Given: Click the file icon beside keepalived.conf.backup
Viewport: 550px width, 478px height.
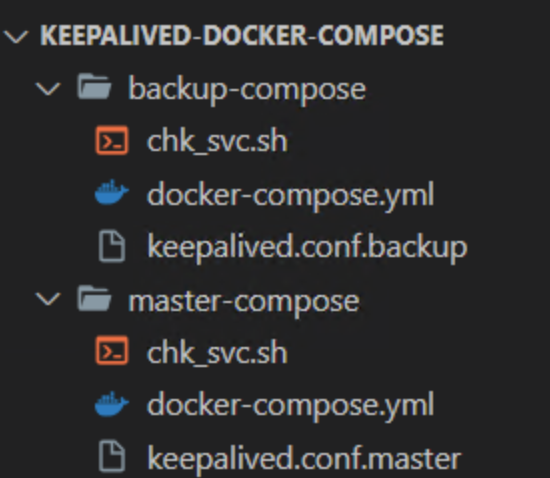Looking at the screenshot, I should click(112, 247).
